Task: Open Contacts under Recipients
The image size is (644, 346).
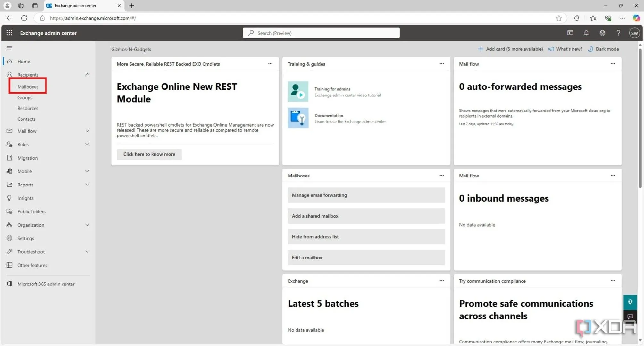Action: click(x=27, y=119)
